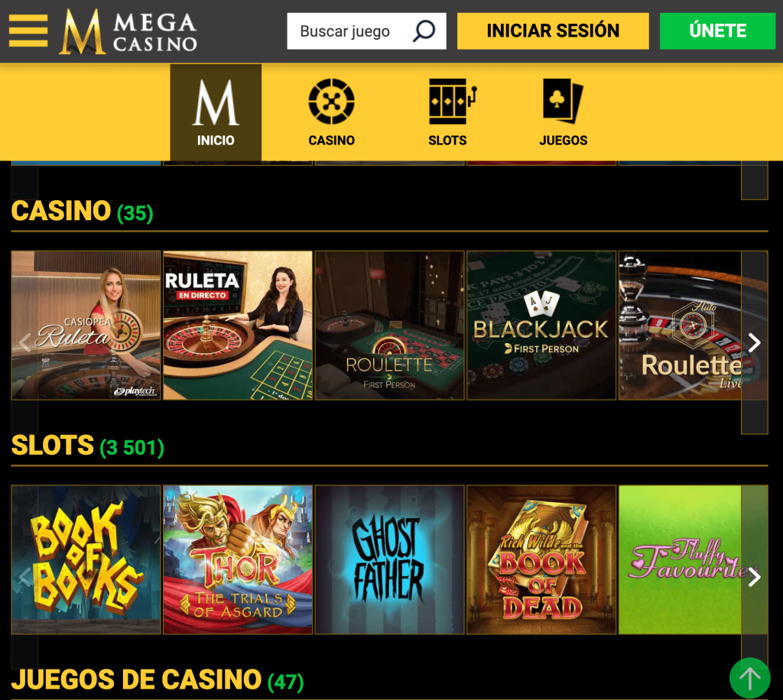
Task: Open the Casiopea Ruleta game thumbnail
Action: coord(86,326)
